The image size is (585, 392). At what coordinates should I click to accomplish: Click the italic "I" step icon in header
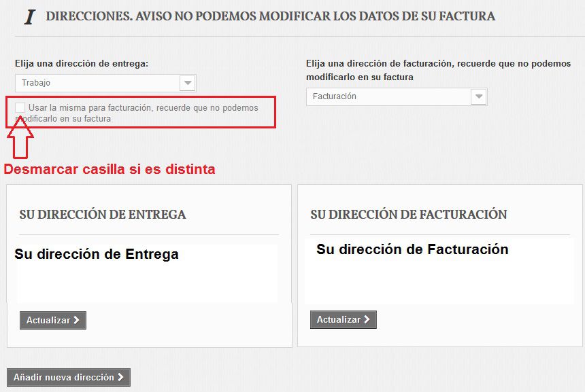pos(29,17)
